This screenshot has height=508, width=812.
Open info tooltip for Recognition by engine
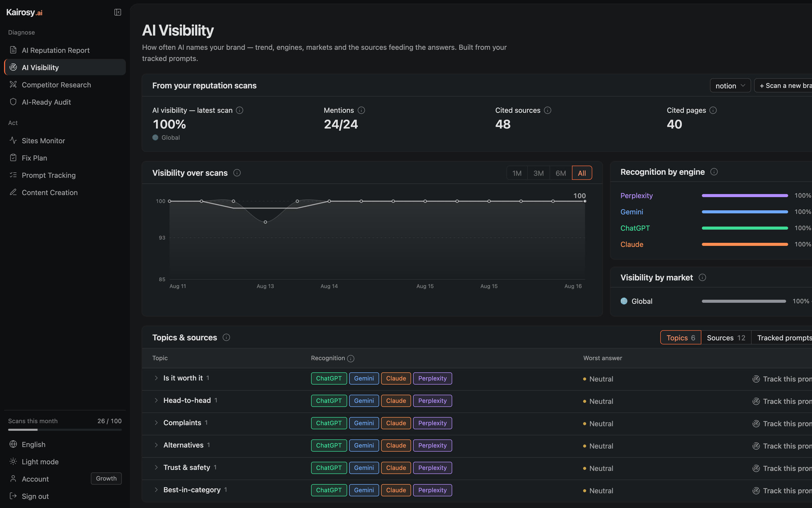[x=714, y=172]
